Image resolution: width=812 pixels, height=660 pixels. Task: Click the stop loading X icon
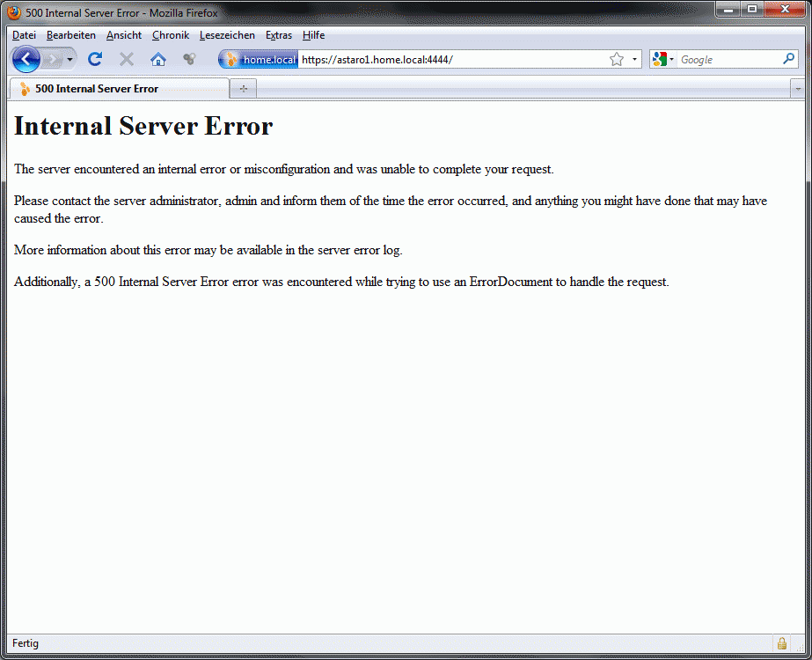coord(127,59)
